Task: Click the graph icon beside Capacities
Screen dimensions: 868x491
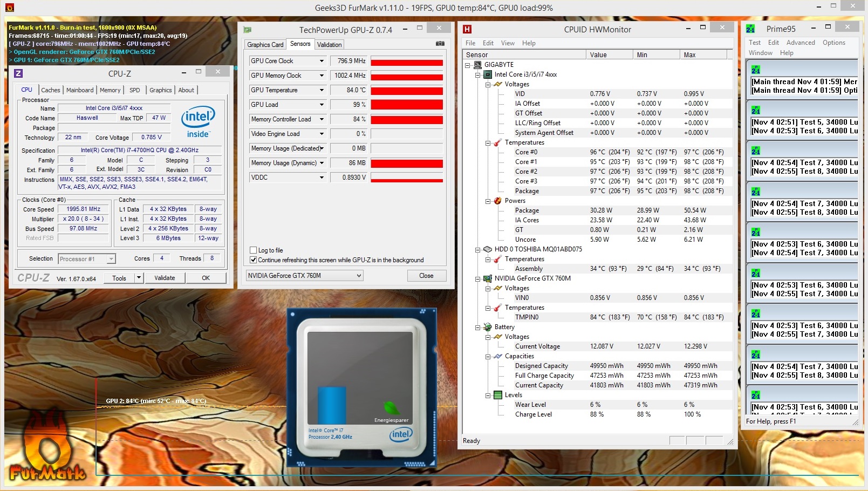Action: [498, 356]
